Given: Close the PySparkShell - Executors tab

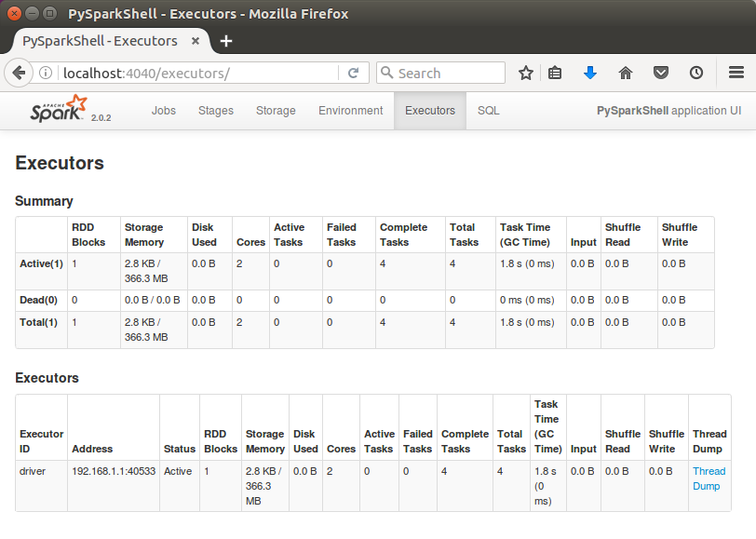Looking at the screenshot, I should coord(196,41).
